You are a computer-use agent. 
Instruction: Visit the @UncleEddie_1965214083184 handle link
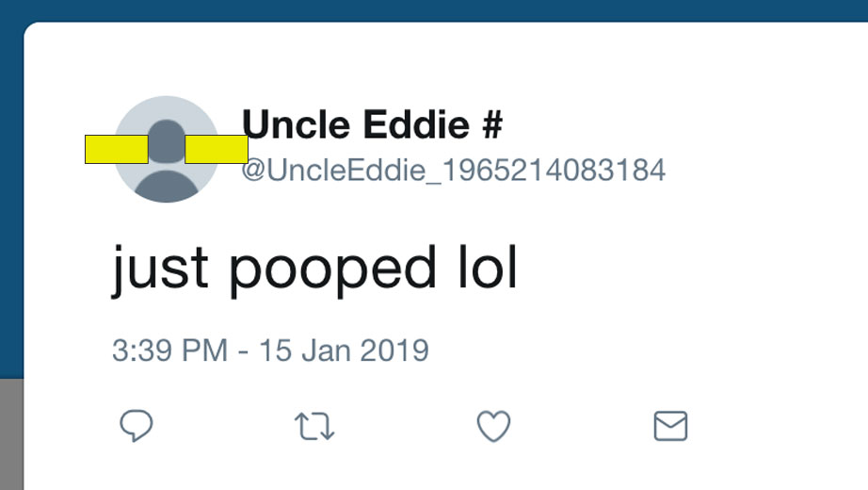click(454, 171)
